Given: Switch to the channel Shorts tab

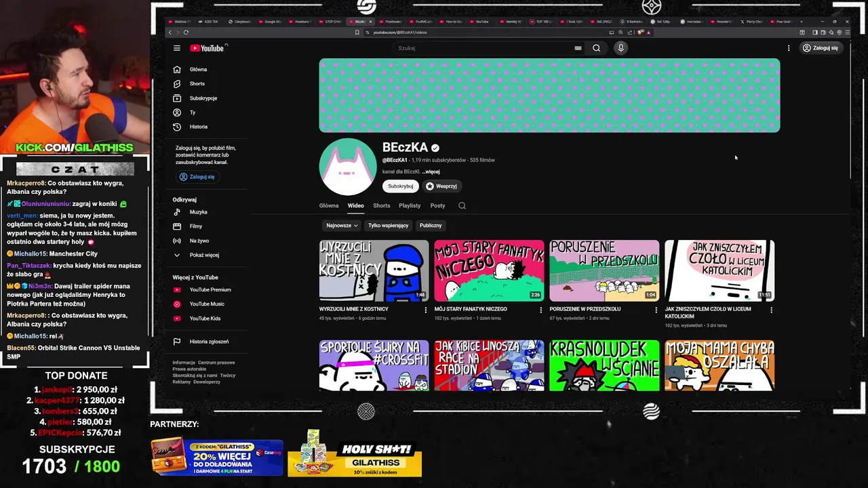Looking at the screenshot, I should [x=382, y=205].
